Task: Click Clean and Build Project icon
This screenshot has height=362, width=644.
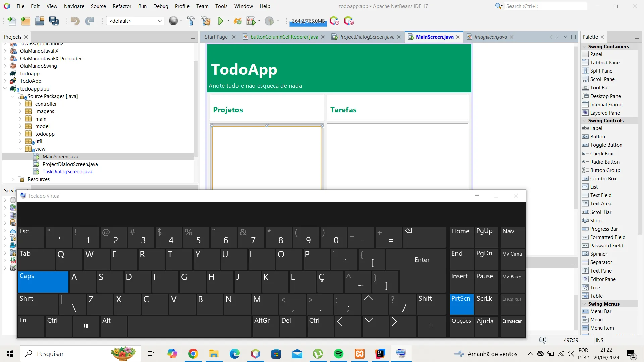Action: tap(205, 21)
